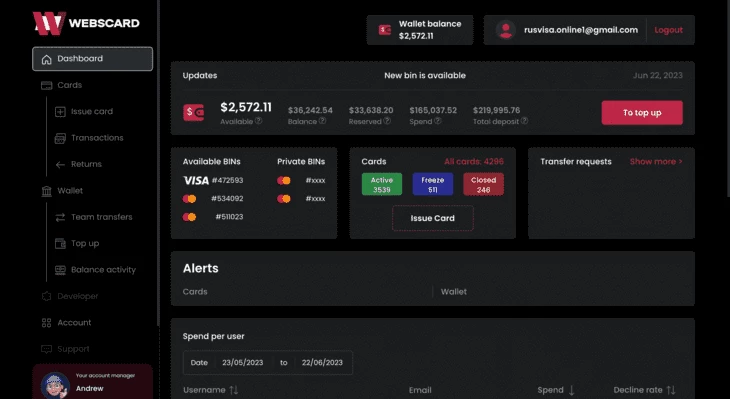Click the Balance activity icon

[60, 270]
